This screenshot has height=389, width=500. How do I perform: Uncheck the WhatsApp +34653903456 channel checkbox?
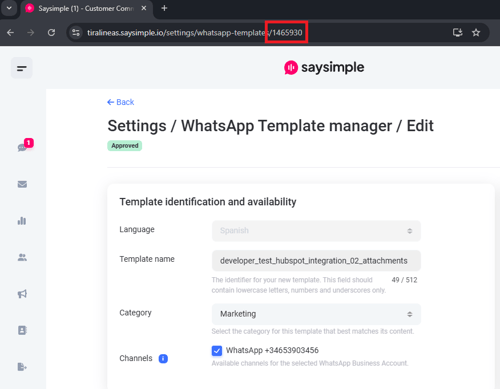coord(217,351)
